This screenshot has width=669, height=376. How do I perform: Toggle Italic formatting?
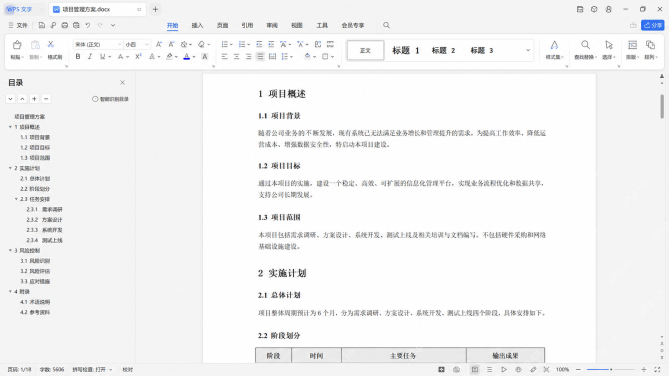click(90, 57)
